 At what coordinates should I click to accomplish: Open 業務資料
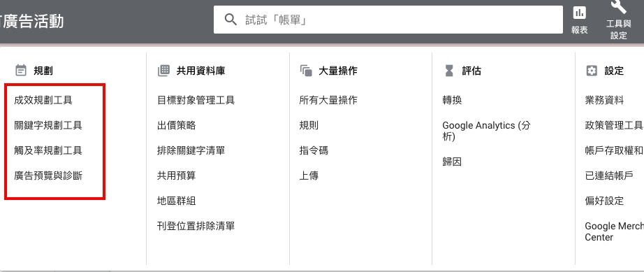coord(604,100)
